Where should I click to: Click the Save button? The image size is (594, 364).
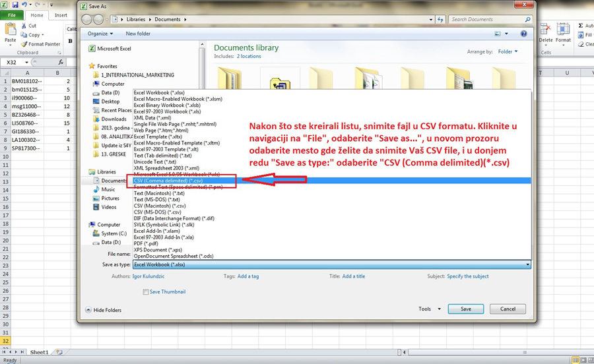tap(465, 309)
